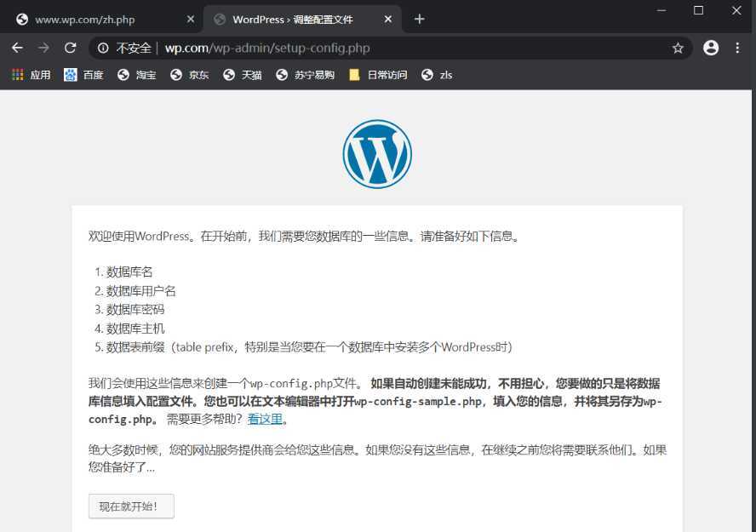Click the 数据库名 list item text
The width and height of the screenshot is (756, 532).
(129, 272)
